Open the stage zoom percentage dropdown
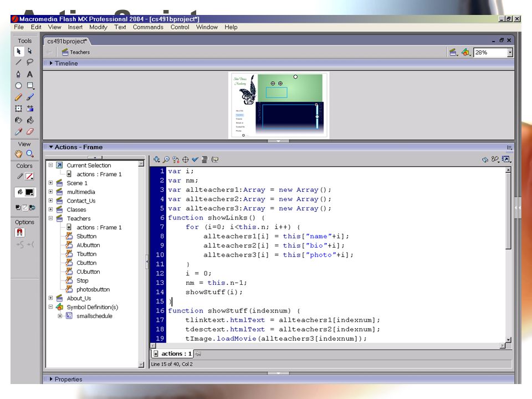This screenshot has height=399, width=532. click(x=510, y=52)
